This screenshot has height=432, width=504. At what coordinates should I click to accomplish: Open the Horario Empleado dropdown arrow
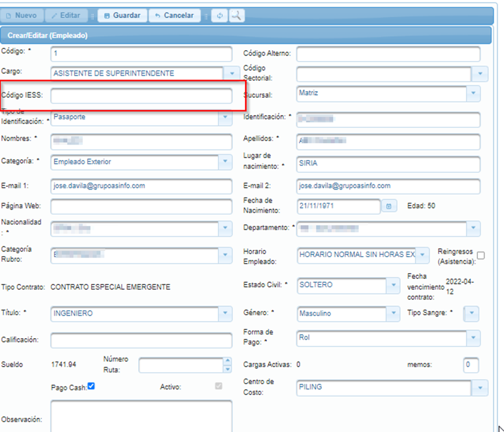[423, 255]
